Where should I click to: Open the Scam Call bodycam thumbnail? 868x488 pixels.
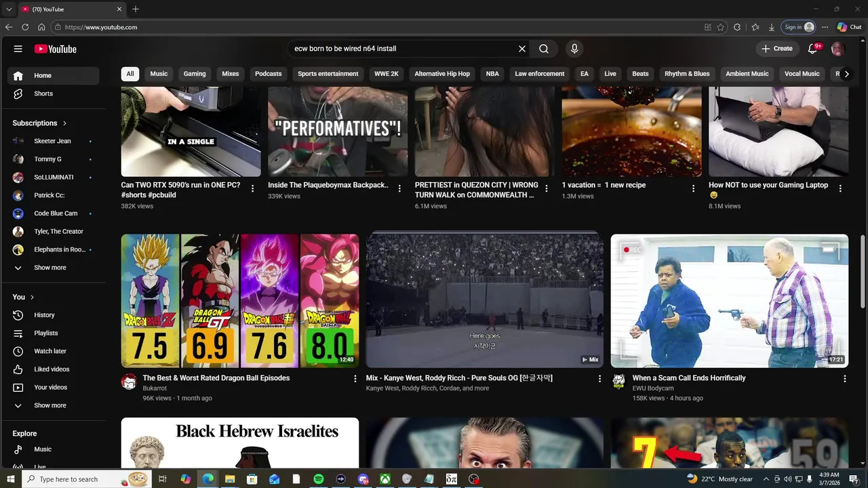click(x=730, y=301)
